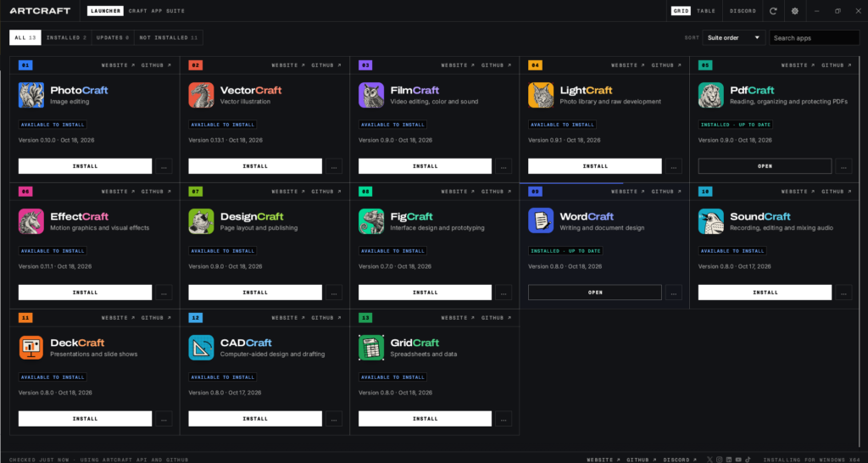Install DeckCraft
This screenshot has width=868, height=463.
[x=86, y=419]
